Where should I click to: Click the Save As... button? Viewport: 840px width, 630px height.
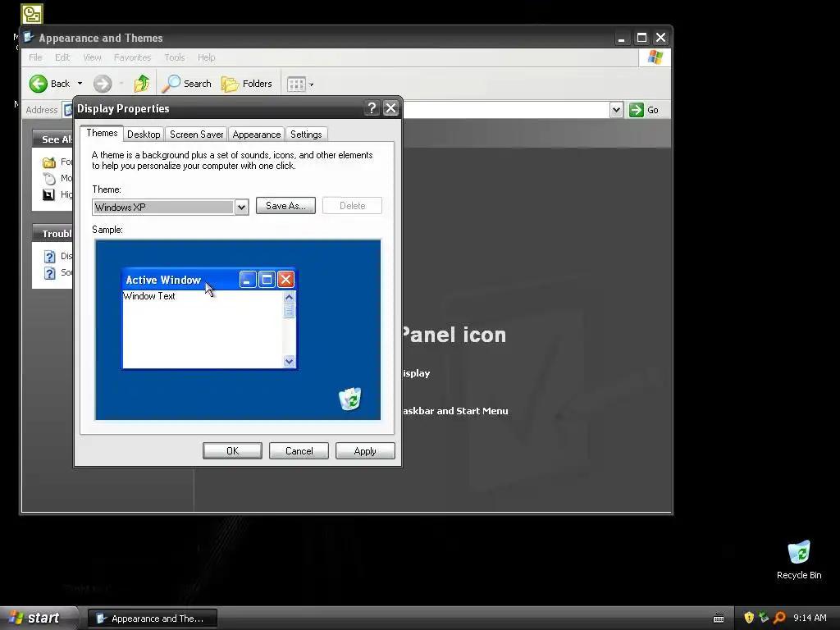point(285,206)
